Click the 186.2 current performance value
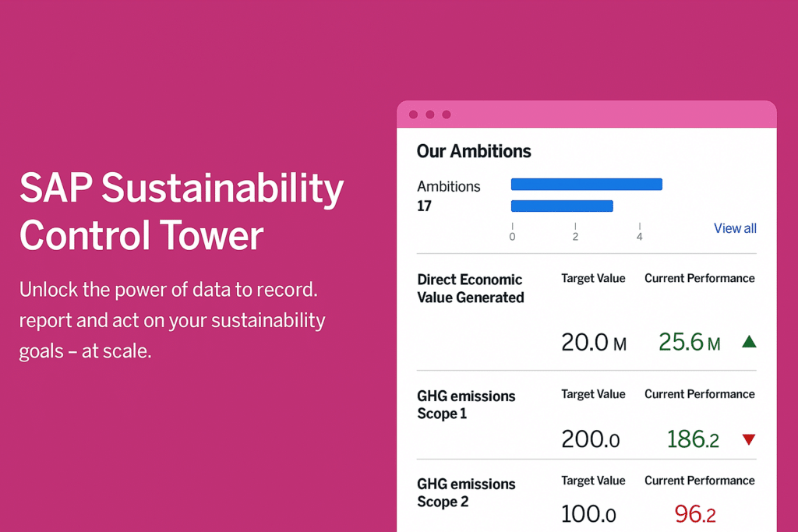 coord(693,439)
